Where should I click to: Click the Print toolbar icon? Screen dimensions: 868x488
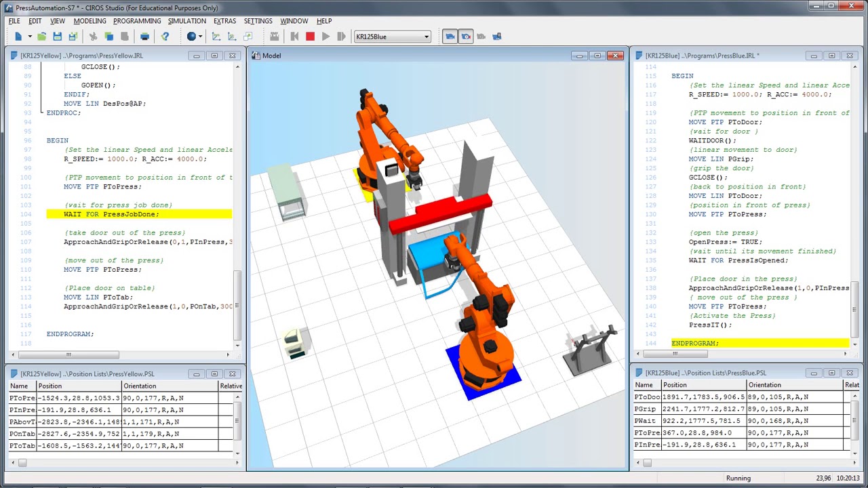tap(144, 37)
